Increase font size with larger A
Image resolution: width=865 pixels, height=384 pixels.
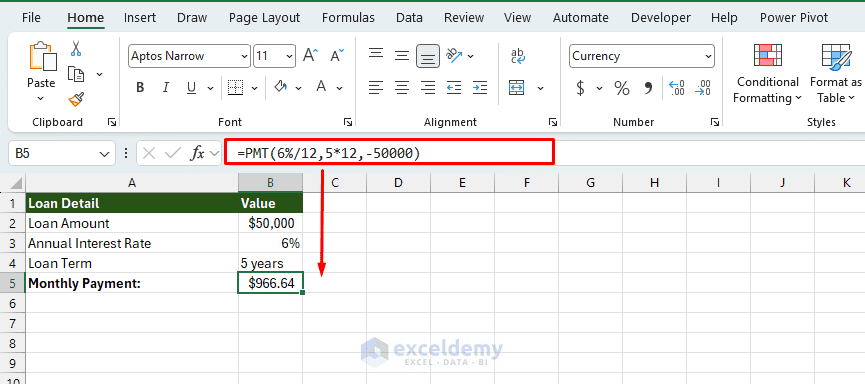pos(311,56)
